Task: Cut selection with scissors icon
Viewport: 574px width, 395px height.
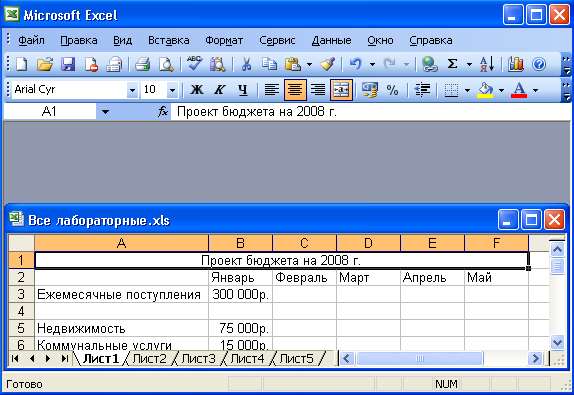Action: [246, 64]
